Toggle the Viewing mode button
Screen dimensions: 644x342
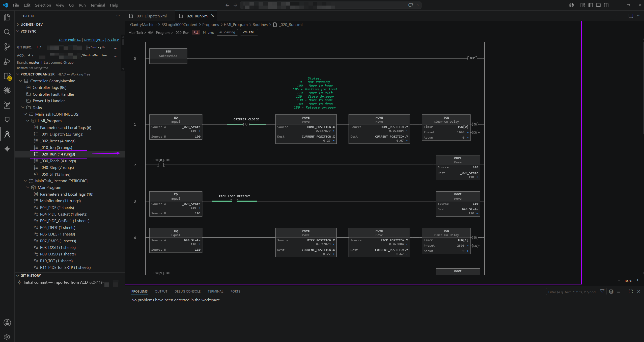click(227, 32)
